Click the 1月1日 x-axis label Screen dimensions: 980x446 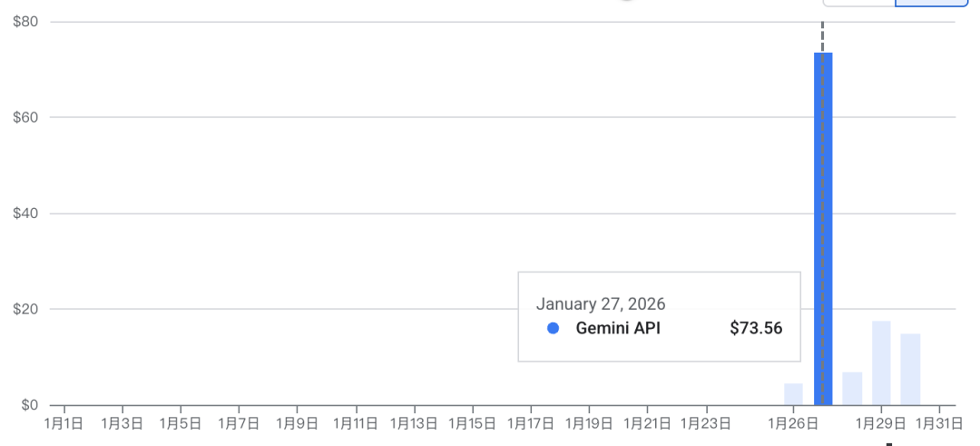pyautogui.click(x=64, y=423)
